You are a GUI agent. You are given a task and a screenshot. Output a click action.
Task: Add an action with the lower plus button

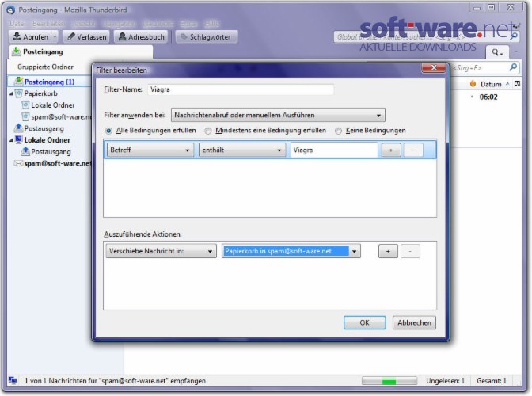point(388,251)
